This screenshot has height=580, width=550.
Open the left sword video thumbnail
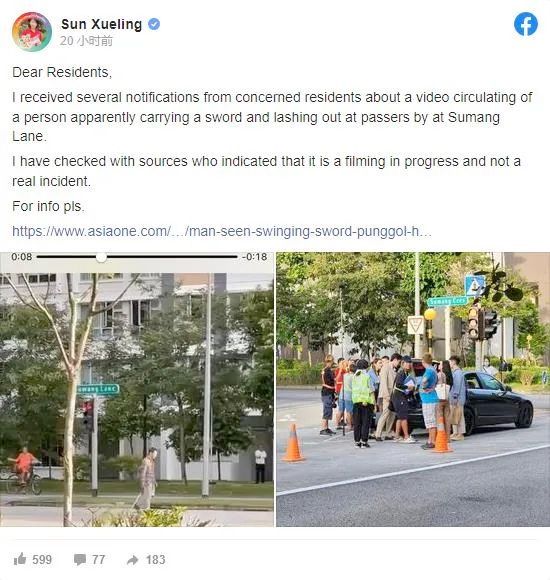coord(137,389)
